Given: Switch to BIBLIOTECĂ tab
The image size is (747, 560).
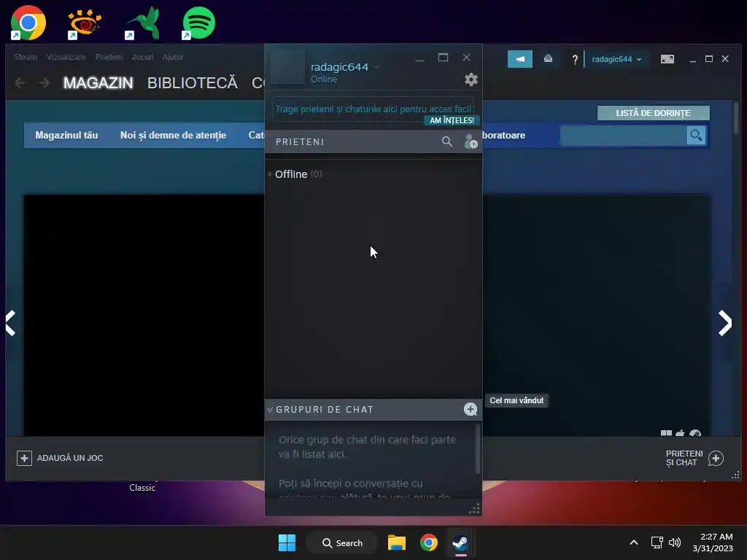Looking at the screenshot, I should 192,83.
